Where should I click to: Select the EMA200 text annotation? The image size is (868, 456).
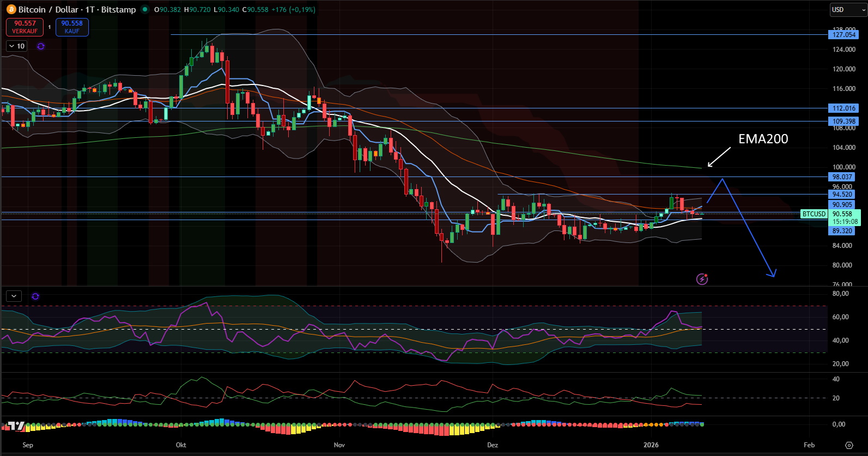(763, 139)
